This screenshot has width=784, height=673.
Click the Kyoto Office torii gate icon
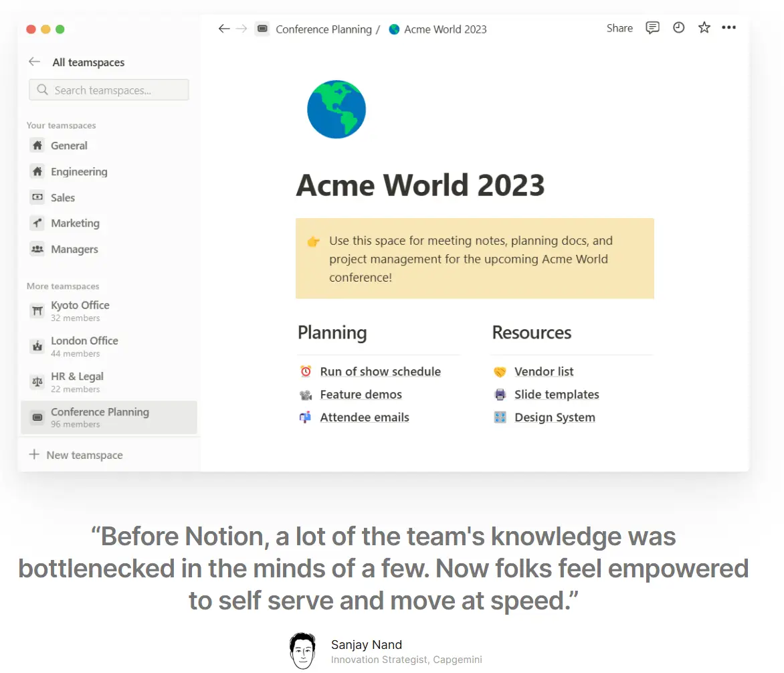pos(37,310)
